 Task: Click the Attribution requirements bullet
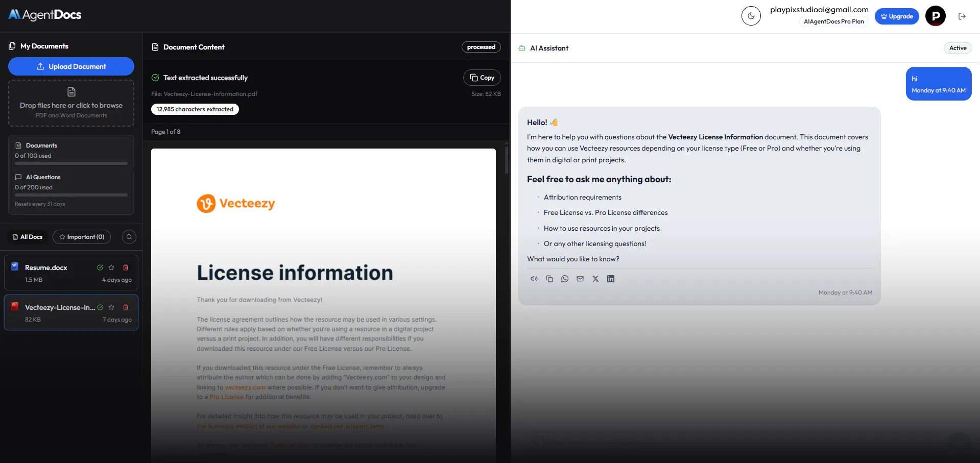pyautogui.click(x=583, y=197)
